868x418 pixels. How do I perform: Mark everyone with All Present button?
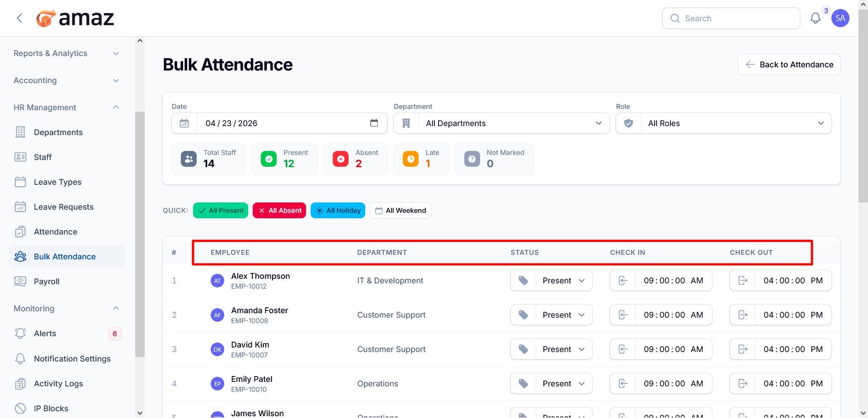coord(221,211)
